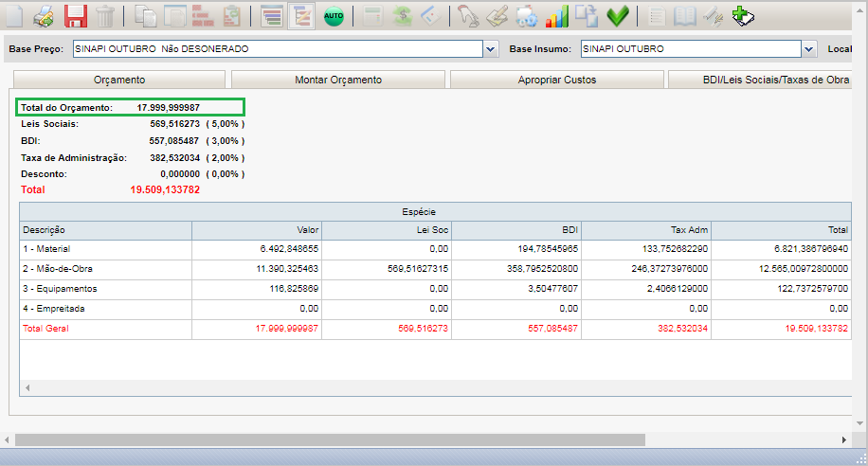Screen dimensions: 868x466
Task: Click the Descrição column header
Action: coord(106,230)
